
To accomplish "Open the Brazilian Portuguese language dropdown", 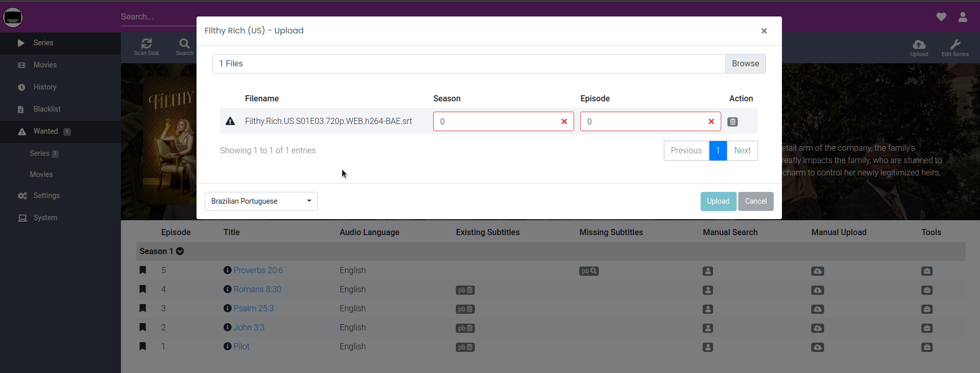I will pos(261,201).
